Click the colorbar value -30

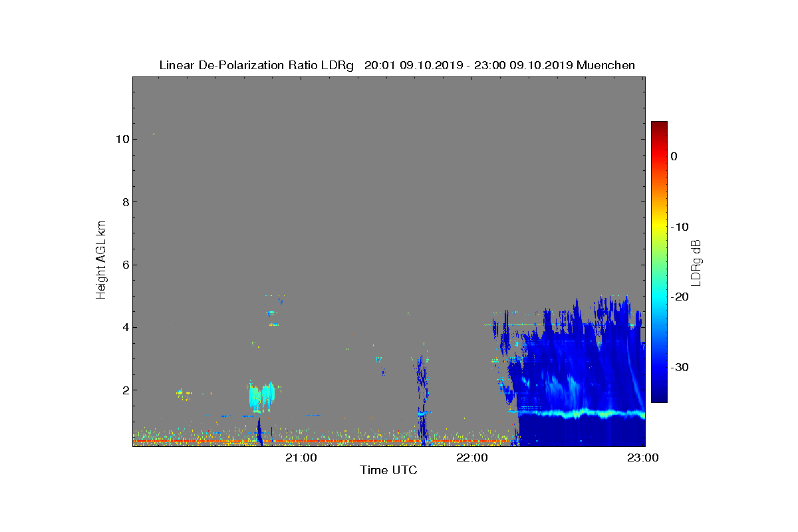click(x=679, y=368)
